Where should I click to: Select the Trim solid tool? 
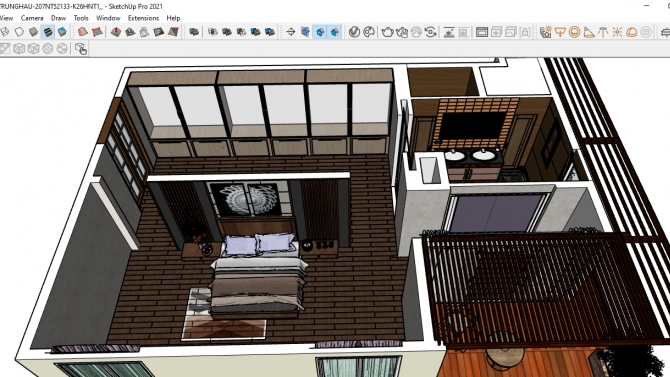coord(255,32)
